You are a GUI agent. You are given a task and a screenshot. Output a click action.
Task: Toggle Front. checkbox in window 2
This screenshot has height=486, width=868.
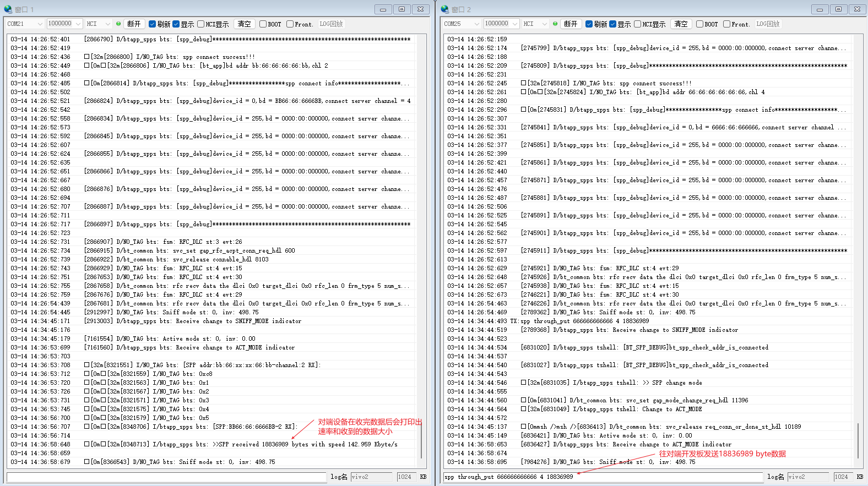tap(726, 24)
